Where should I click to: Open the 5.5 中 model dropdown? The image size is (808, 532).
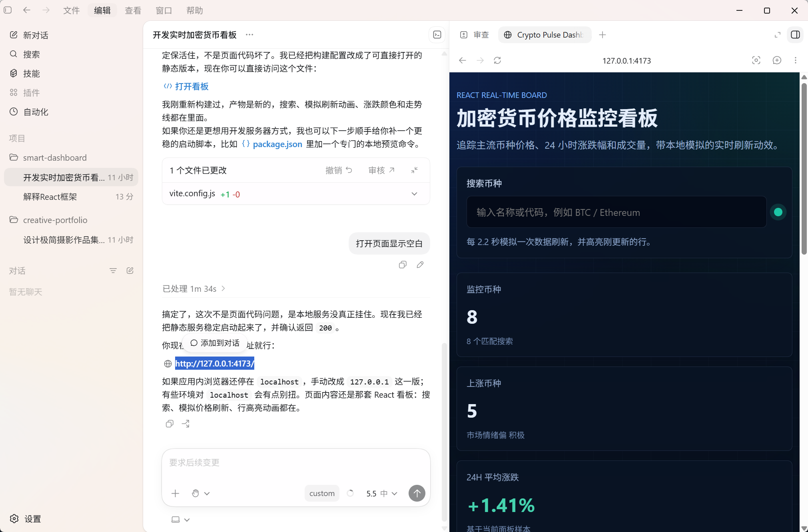382,493
